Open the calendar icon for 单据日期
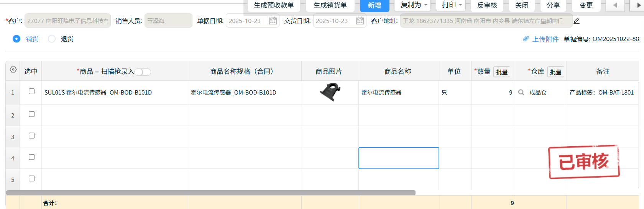The width and height of the screenshot is (644, 209). [273, 21]
